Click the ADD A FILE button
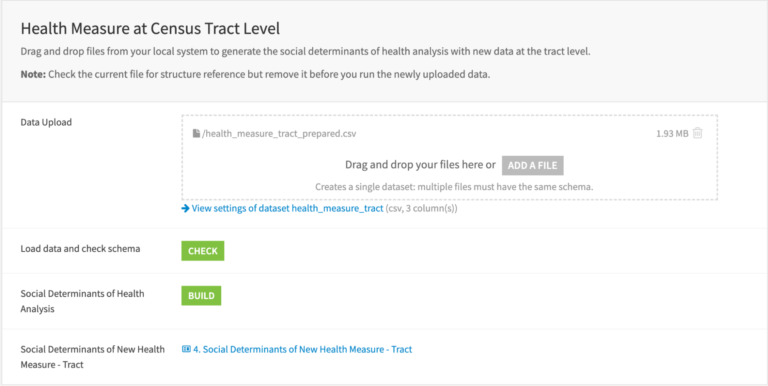 point(532,166)
